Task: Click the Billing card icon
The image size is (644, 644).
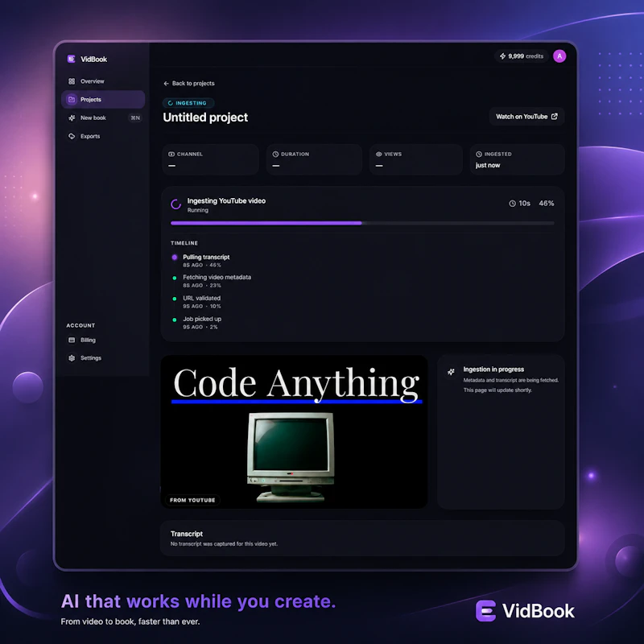Action: click(72, 340)
